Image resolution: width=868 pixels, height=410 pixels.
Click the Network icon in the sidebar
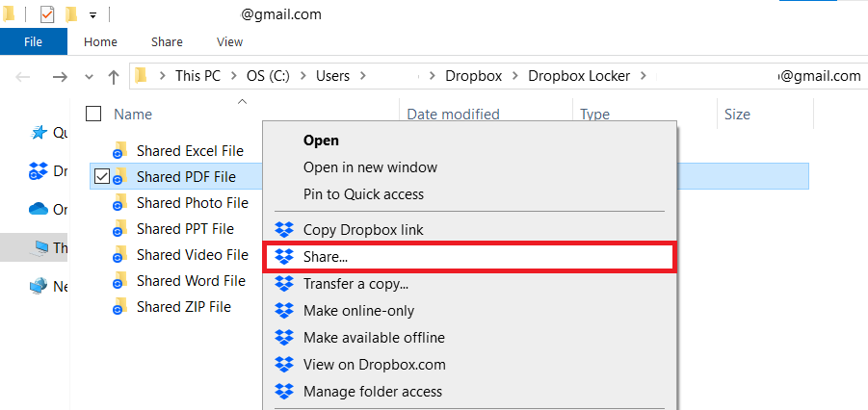(39, 286)
